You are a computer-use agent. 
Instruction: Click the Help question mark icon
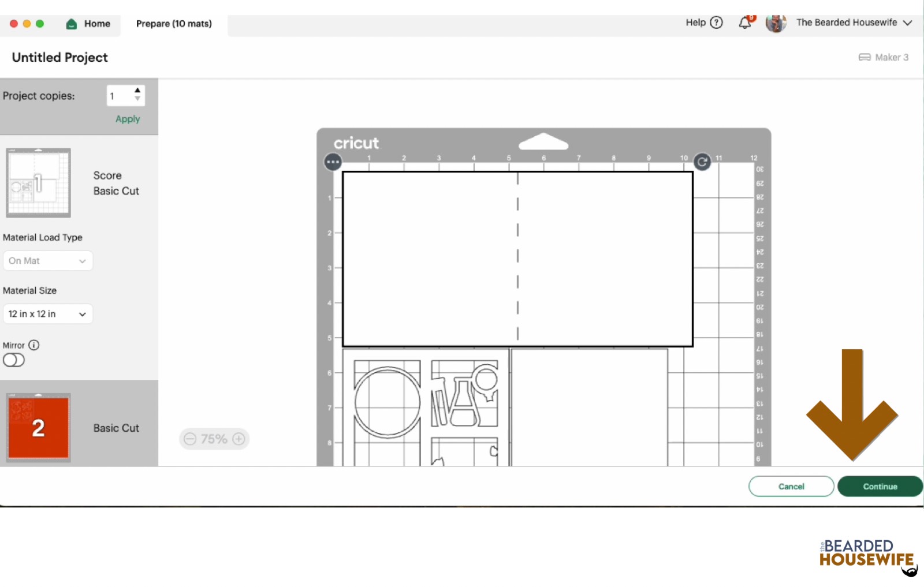point(716,23)
